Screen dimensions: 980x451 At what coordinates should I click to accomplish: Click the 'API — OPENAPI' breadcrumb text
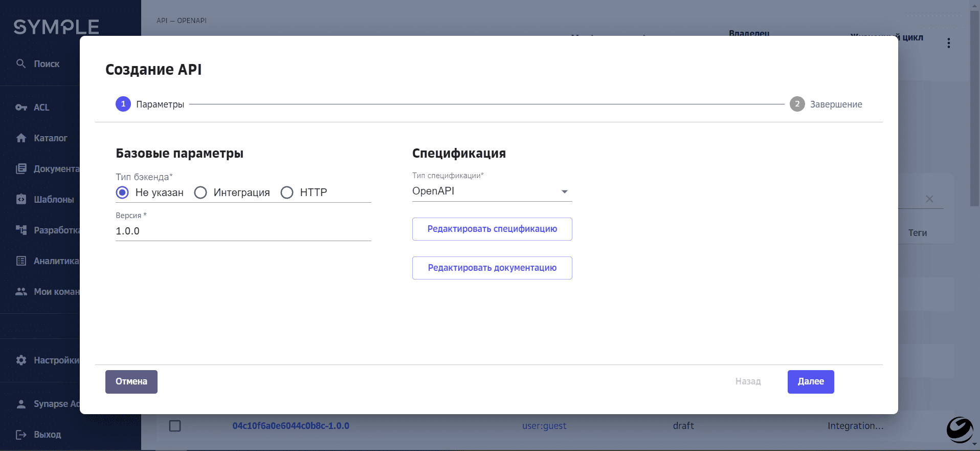tap(182, 20)
